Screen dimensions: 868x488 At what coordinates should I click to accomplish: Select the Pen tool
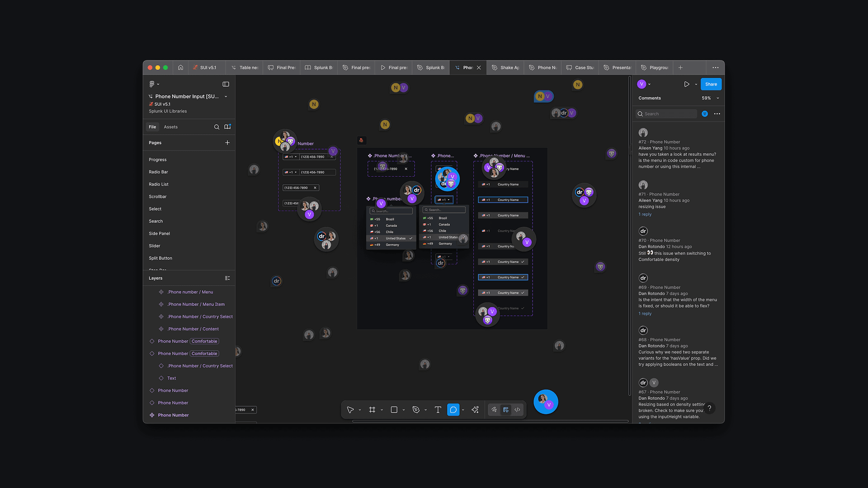click(416, 410)
